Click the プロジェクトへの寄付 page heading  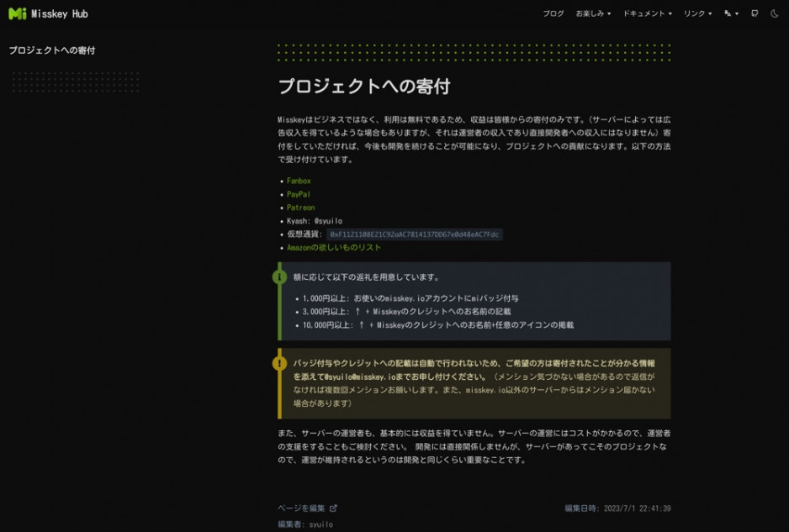364,87
